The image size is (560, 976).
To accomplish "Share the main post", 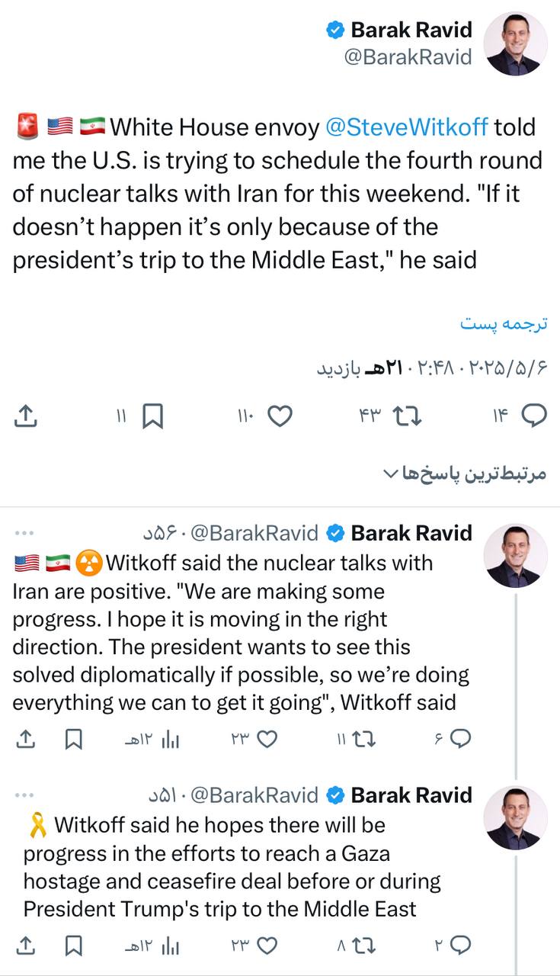I will pyautogui.click(x=25, y=416).
